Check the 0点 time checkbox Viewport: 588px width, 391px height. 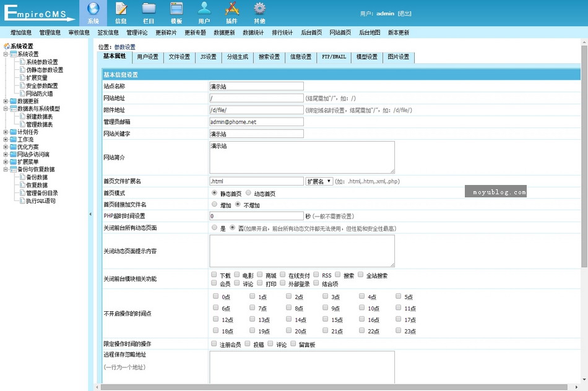point(215,296)
